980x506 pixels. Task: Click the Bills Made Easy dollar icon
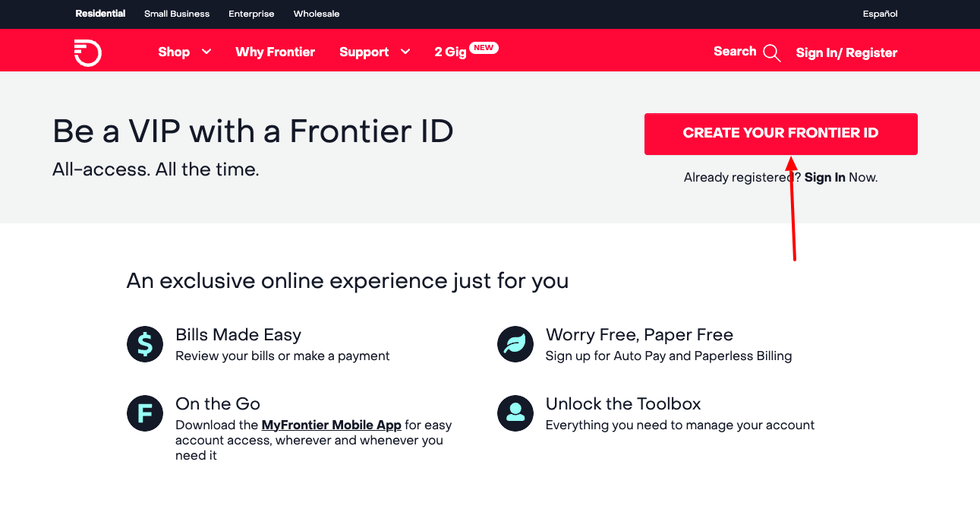tap(144, 343)
